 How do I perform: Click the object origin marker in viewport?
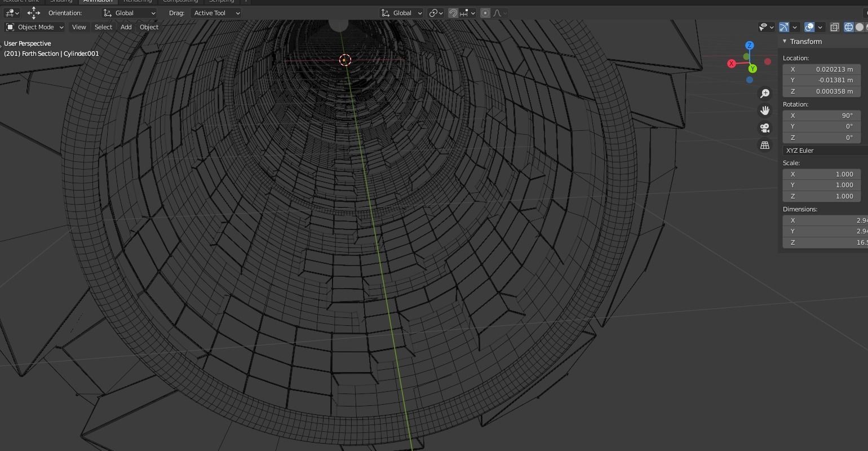click(344, 60)
